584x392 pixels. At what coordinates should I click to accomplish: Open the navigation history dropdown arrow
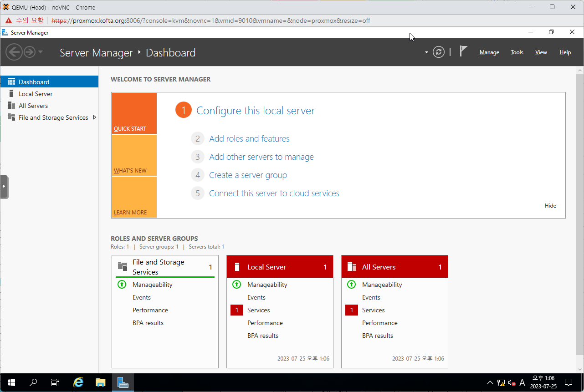coord(41,52)
